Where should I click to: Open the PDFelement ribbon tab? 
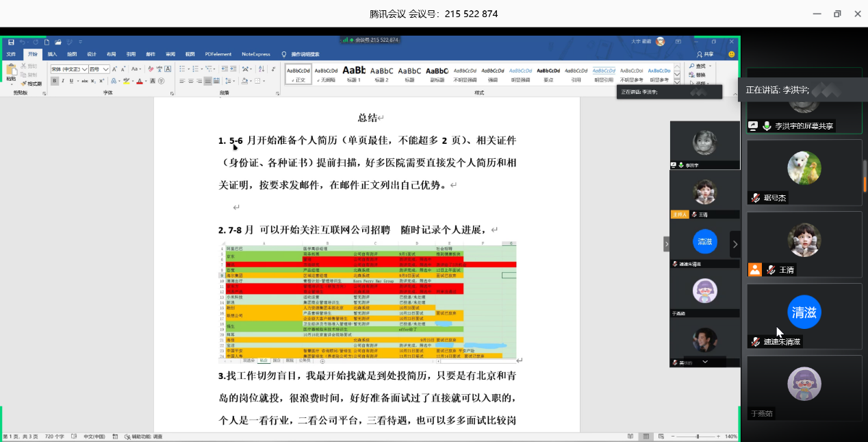pyautogui.click(x=218, y=54)
